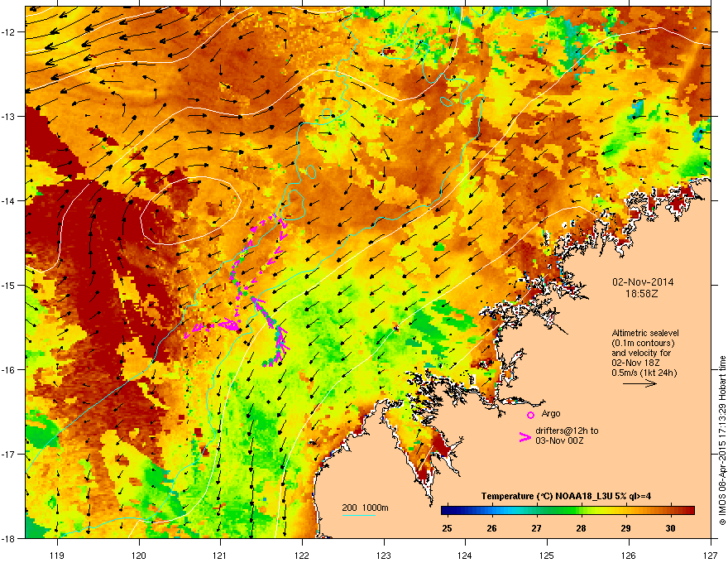728x563 pixels.
Task: Click the date text 02-Nov-2014
Action: tap(643, 282)
